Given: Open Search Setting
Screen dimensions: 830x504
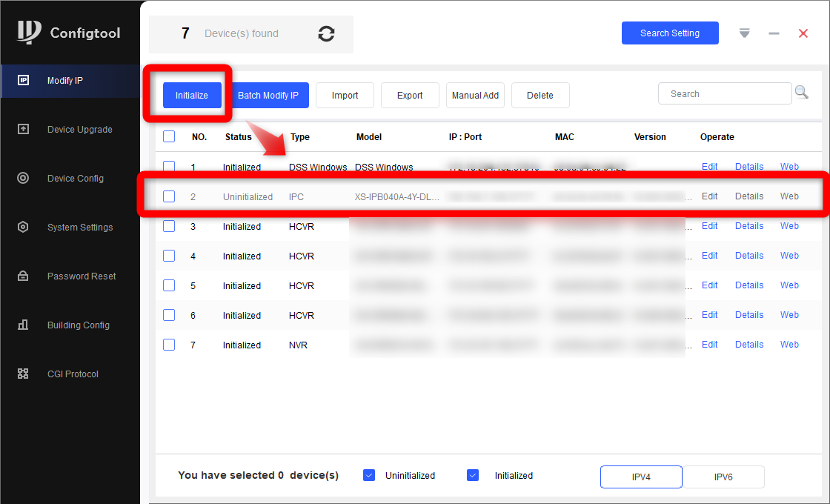Looking at the screenshot, I should [670, 33].
